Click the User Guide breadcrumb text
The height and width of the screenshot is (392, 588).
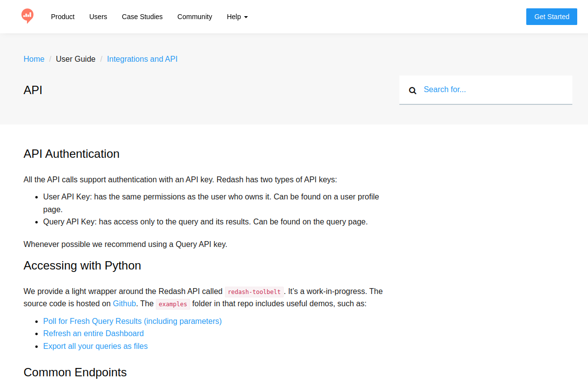point(75,59)
